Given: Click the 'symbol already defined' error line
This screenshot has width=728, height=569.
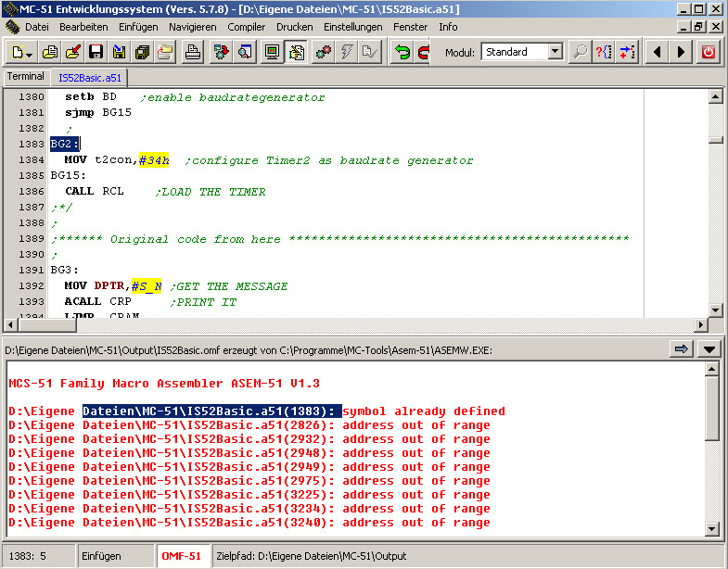Looking at the screenshot, I should [x=257, y=411].
